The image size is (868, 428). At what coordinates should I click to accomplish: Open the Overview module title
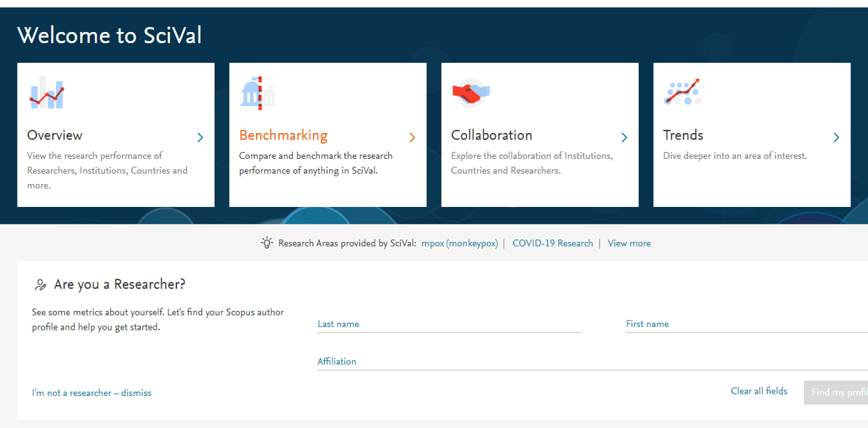[x=54, y=135]
